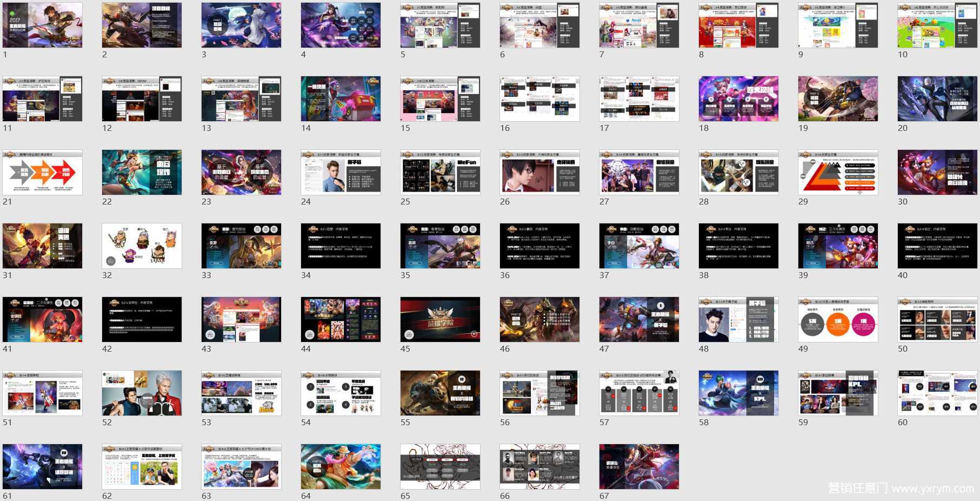This screenshot has height=501, width=980.
Task: Select slide 50 thumbnail
Action: [x=937, y=319]
